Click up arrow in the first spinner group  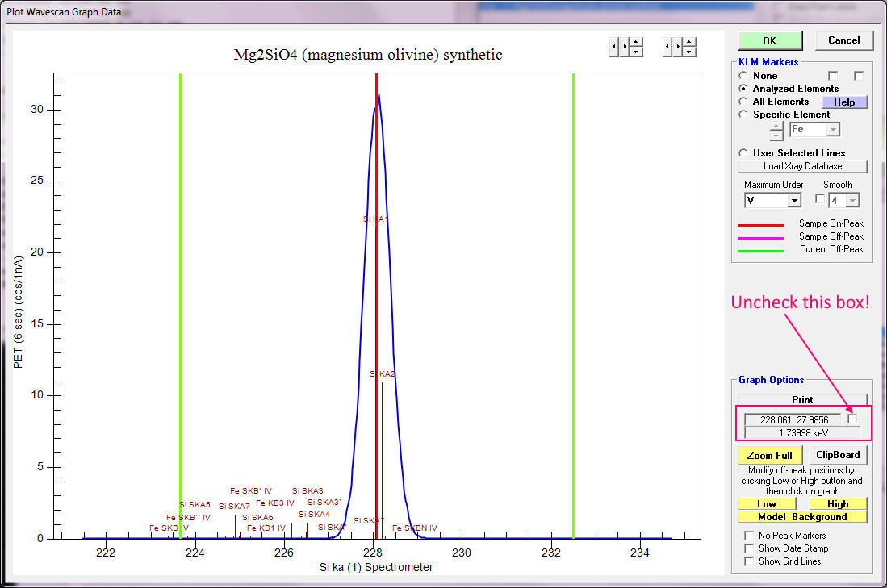coord(636,42)
